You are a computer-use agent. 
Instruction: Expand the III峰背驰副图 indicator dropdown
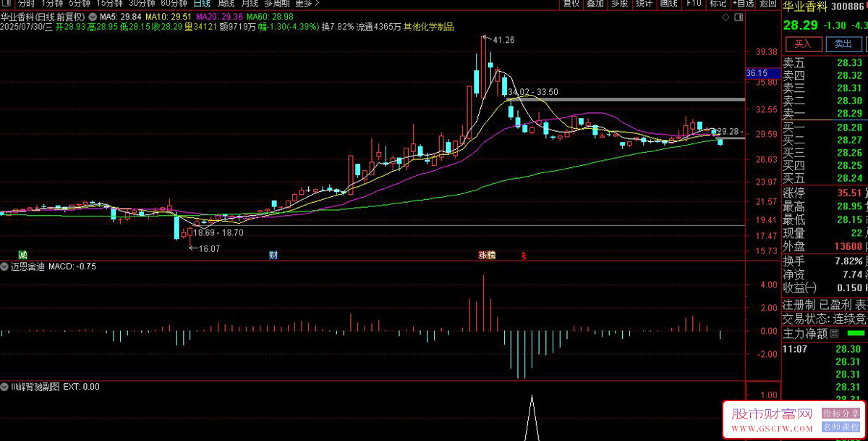(x=5, y=387)
